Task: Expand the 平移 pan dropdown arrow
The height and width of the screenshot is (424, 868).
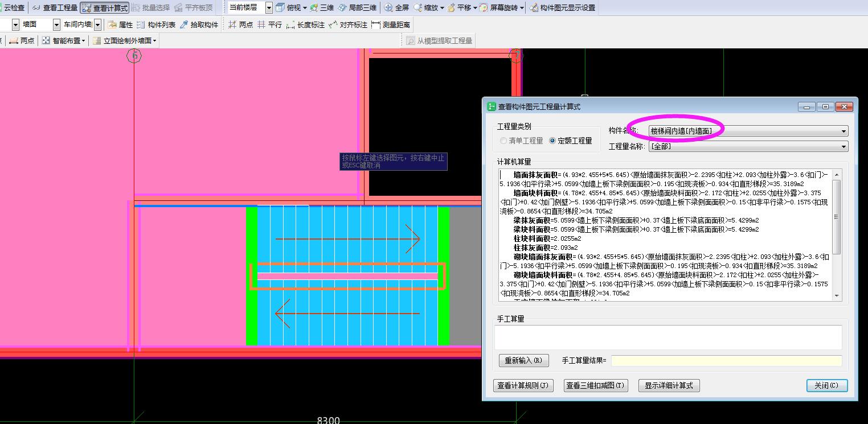Action: tap(475, 8)
